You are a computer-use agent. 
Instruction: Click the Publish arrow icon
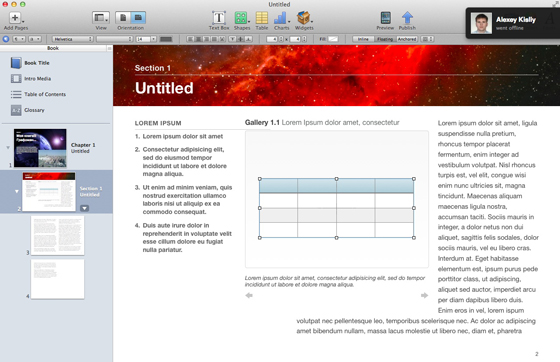click(x=407, y=17)
